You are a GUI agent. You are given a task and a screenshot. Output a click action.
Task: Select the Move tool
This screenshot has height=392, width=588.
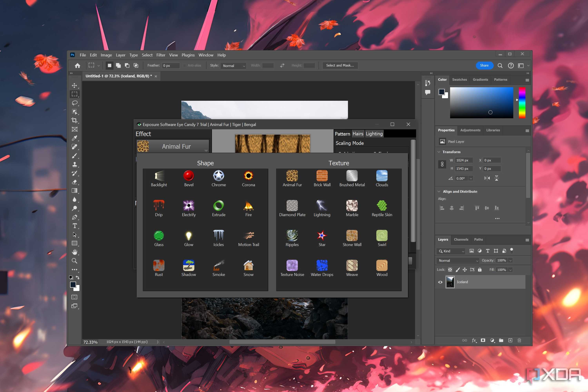coord(74,85)
